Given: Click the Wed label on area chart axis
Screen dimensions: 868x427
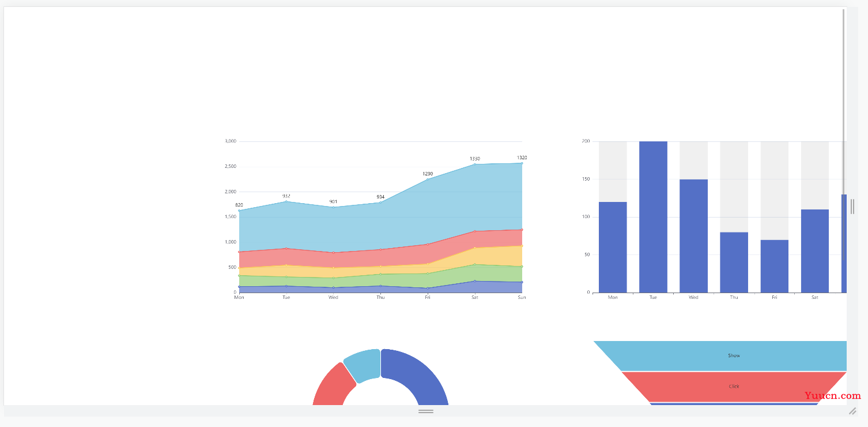Looking at the screenshot, I should click(x=333, y=298).
